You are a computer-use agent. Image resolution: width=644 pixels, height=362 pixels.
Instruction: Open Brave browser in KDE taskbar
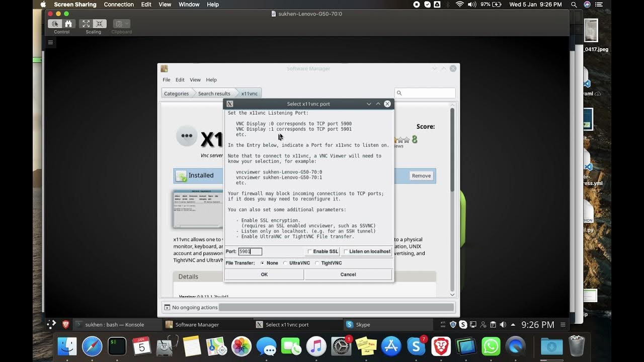coord(65,324)
